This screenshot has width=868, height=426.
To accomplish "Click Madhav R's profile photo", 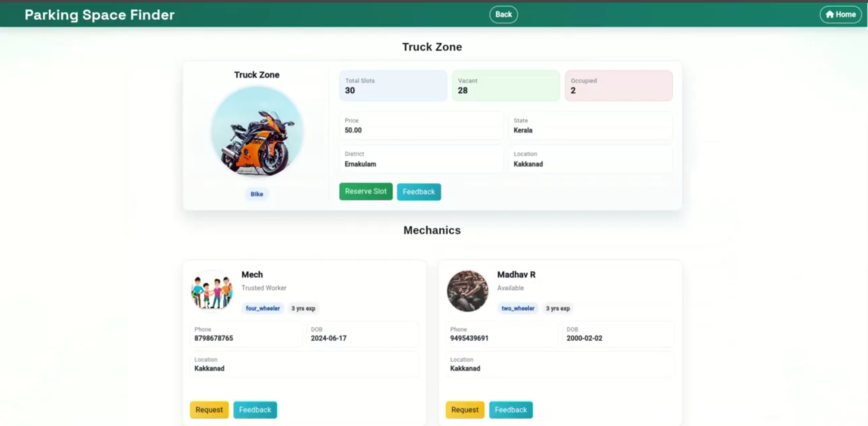I will click(x=467, y=291).
